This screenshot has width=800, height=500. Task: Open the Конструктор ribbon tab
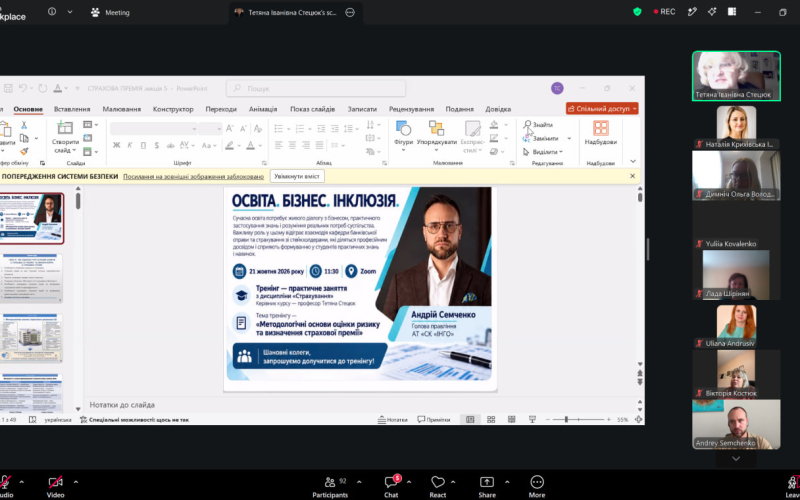pyautogui.click(x=173, y=109)
